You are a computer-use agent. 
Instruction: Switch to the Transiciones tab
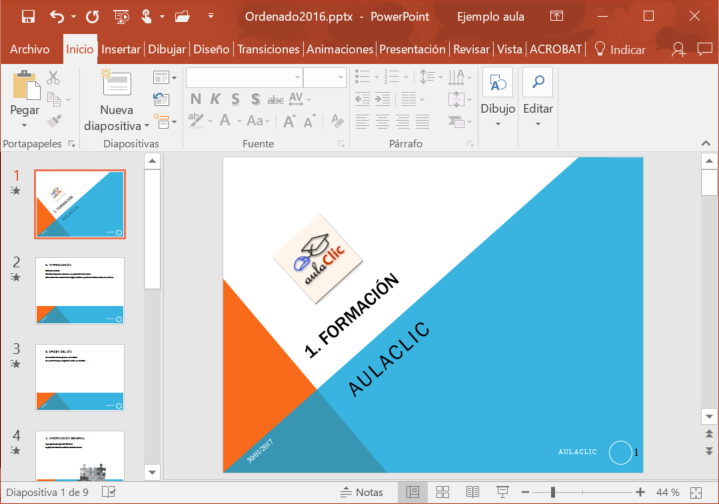click(x=268, y=49)
